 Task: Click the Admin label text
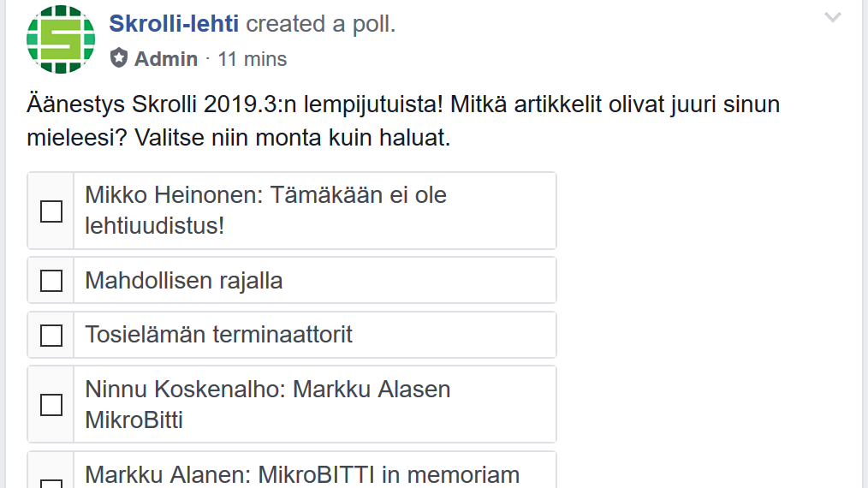pos(166,59)
